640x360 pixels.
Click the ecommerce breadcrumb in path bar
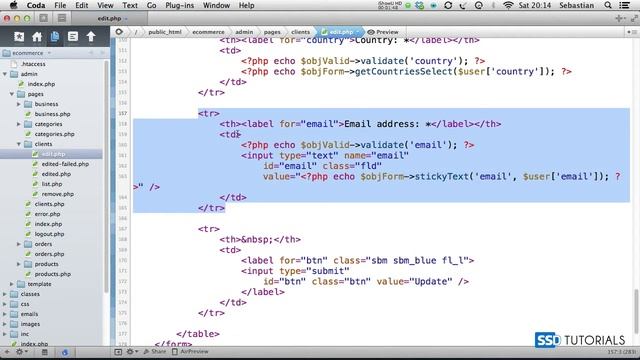tap(208, 32)
